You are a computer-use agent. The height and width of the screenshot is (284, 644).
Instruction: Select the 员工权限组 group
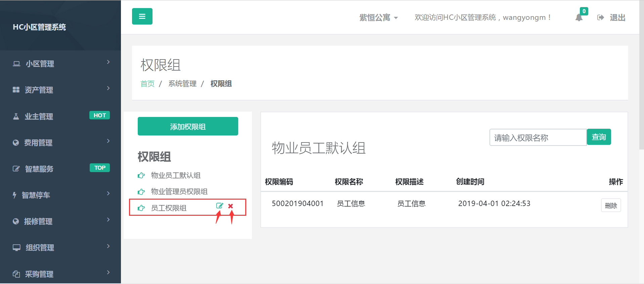click(x=169, y=208)
